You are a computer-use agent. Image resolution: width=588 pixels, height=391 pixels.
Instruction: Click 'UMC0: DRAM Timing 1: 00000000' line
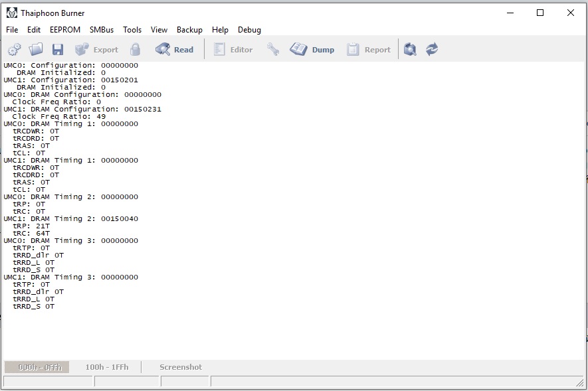tap(71, 124)
